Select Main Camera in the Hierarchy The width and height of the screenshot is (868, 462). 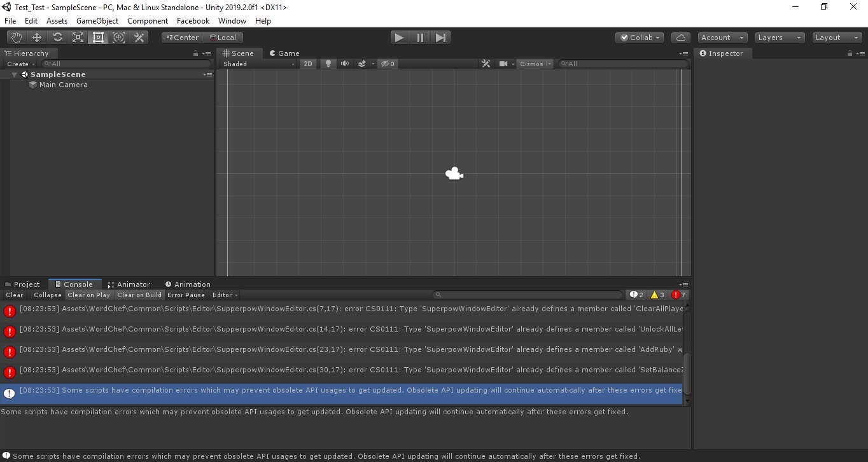coord(63,85)
